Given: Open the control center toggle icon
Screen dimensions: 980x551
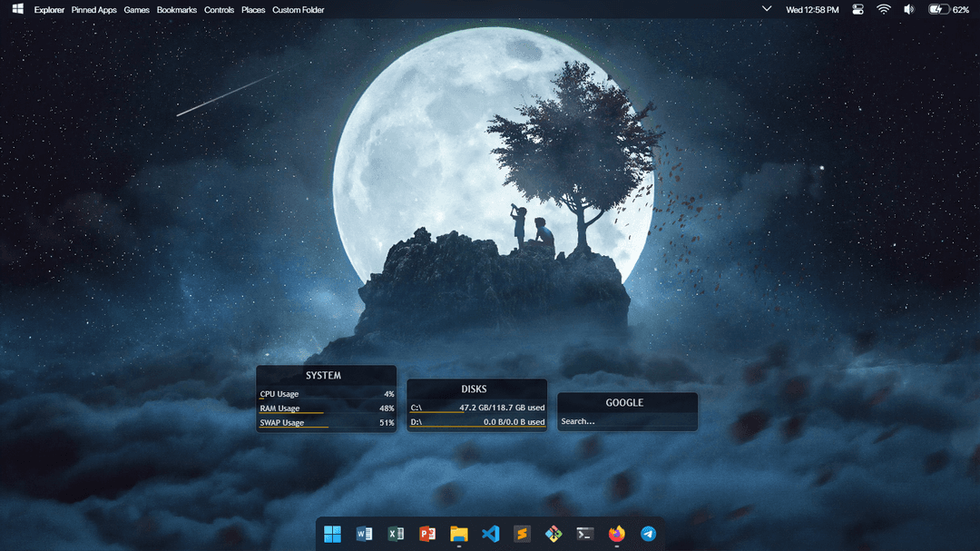Looking at the screenshot, I should (x=857, y=9).
